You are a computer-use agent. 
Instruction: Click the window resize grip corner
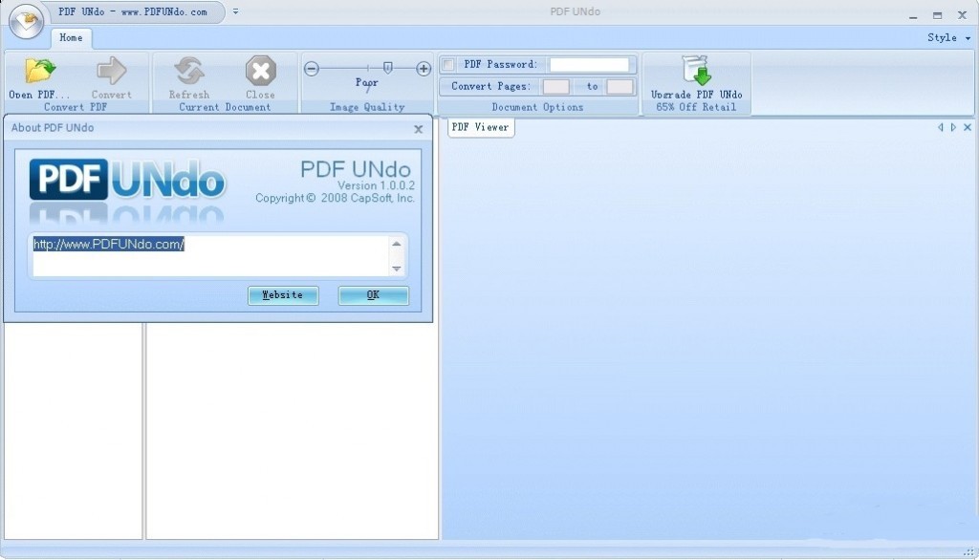(968, 552)
